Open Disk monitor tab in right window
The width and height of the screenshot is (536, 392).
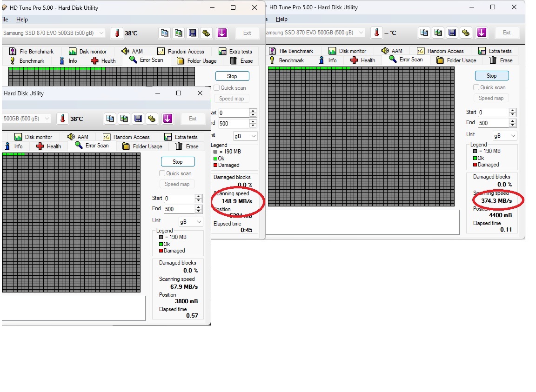pyautogui.click(x=347, y=51)
